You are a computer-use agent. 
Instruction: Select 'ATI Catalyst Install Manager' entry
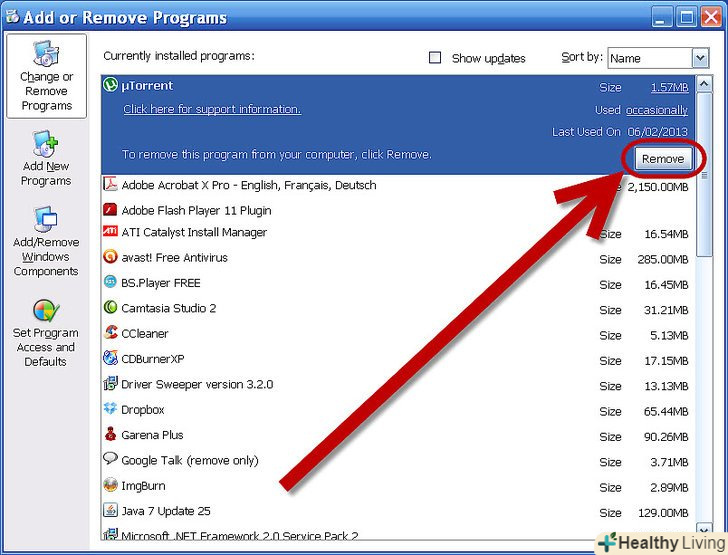click(194, 232)
